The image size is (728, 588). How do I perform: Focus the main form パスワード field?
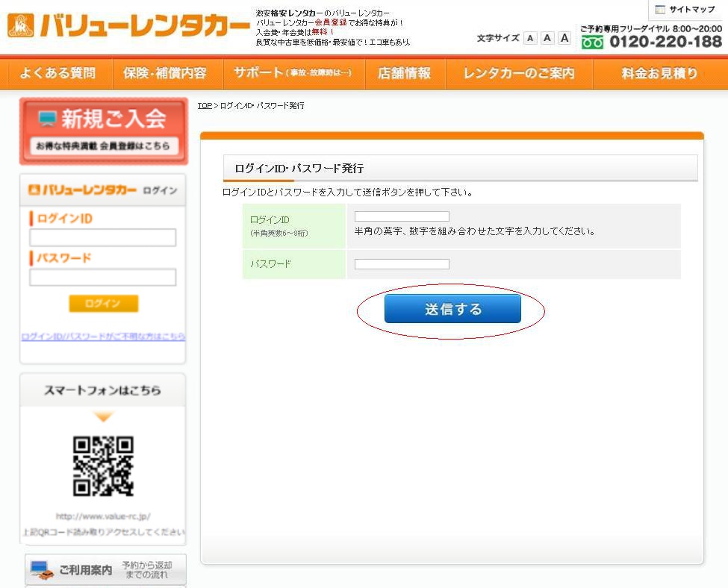[402, 264]
